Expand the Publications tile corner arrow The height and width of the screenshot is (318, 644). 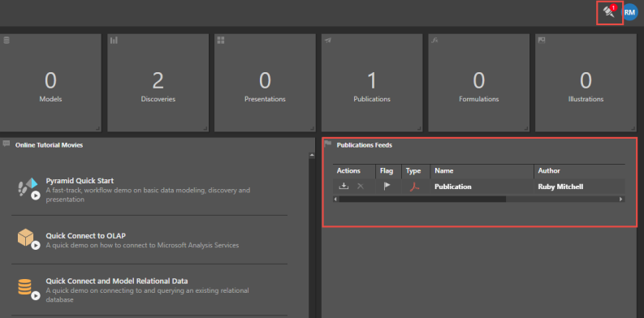pyautogui.click(x=418, y=128)
